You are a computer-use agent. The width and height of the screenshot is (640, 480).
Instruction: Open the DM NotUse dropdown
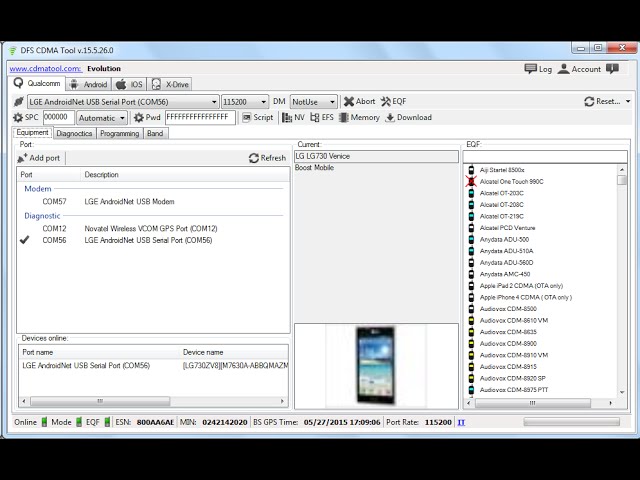[x=332, y=102]
